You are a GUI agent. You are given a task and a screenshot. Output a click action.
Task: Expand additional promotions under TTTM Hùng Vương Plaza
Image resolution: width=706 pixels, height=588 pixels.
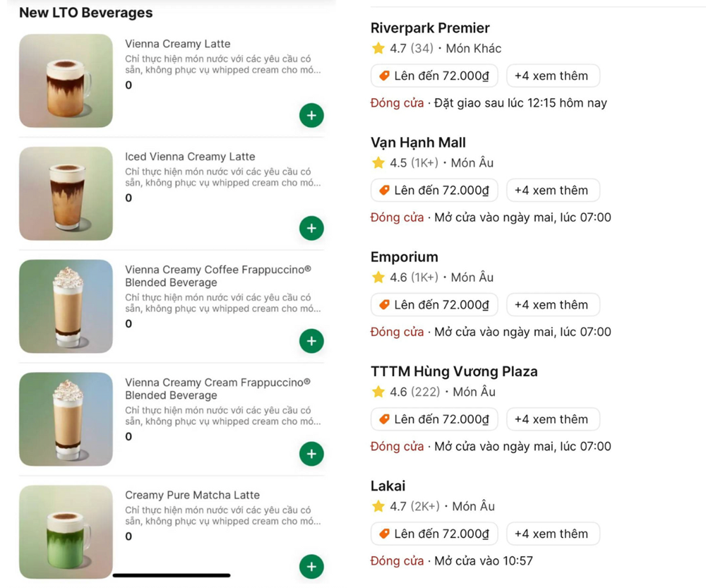coord(553,419)
